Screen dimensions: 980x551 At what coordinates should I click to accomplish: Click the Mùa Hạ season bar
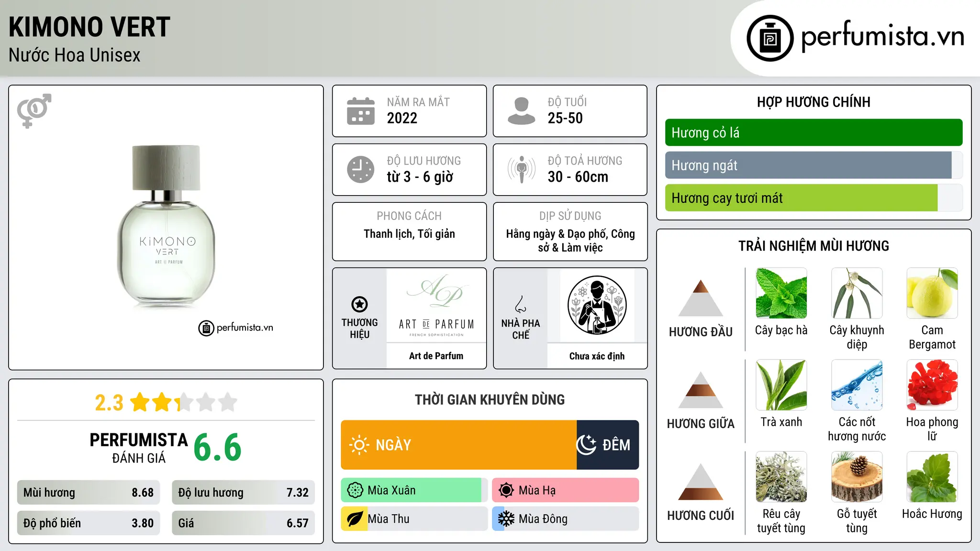click(x=566, y=490)
